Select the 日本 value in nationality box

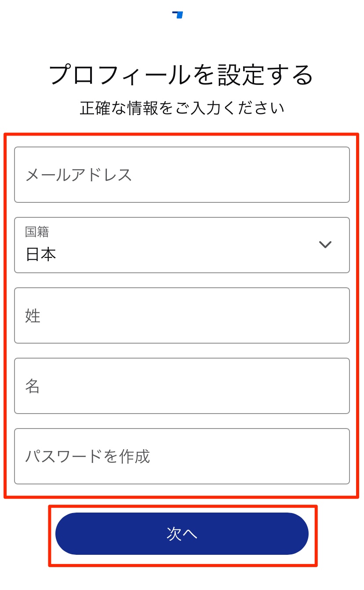[x=41, y=254]
